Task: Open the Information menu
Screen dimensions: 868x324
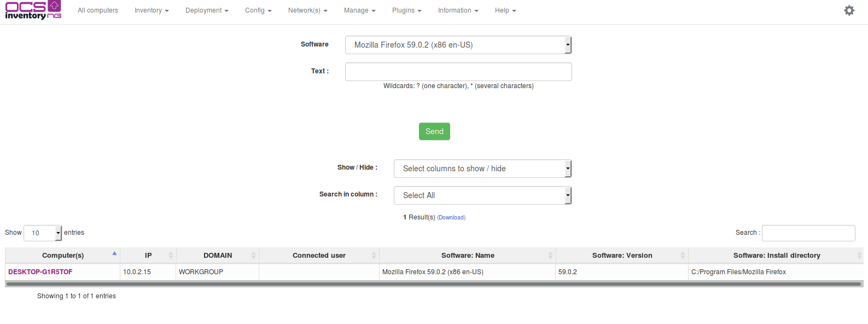Action: click(x=458, y=10)
